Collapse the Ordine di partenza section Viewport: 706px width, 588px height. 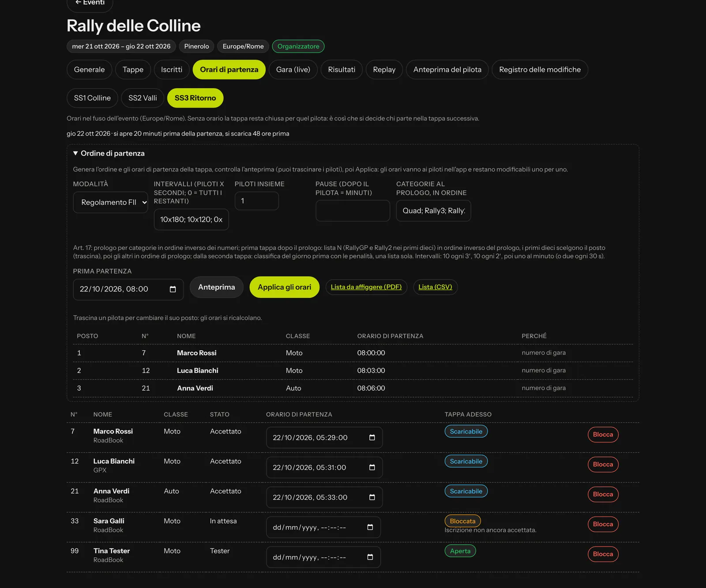point(109,154)
